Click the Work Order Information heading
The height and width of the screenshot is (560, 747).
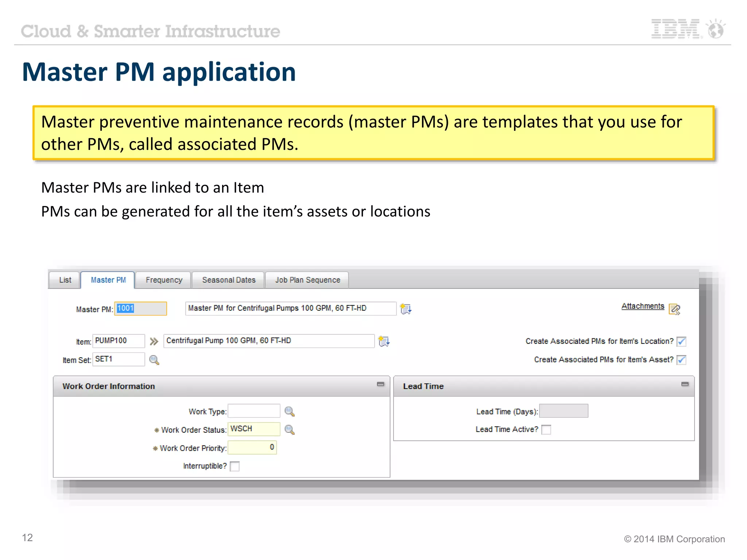pyautogui.click(x=108, y=386)
